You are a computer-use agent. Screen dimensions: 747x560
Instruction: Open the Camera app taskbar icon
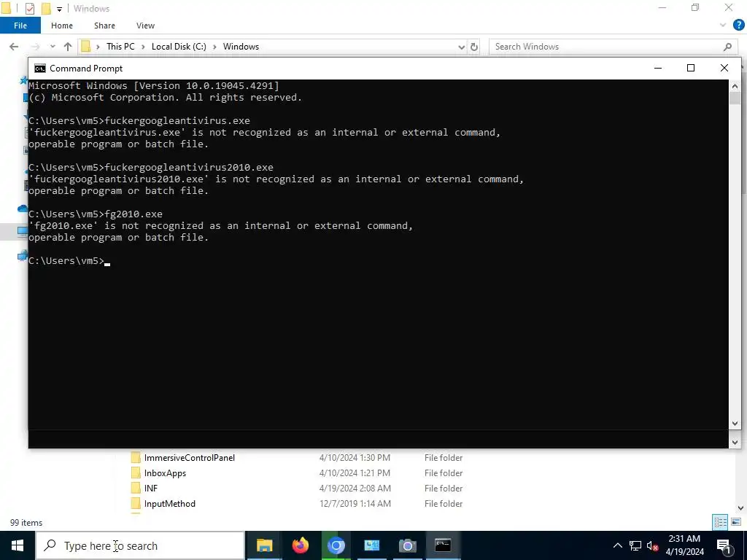pyautogui.click(x=407, y=545)
